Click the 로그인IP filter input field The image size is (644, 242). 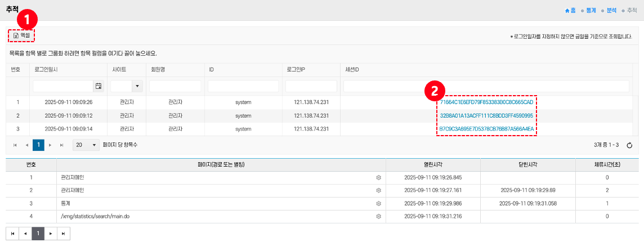pyautogui.click(x=311, y=86)
